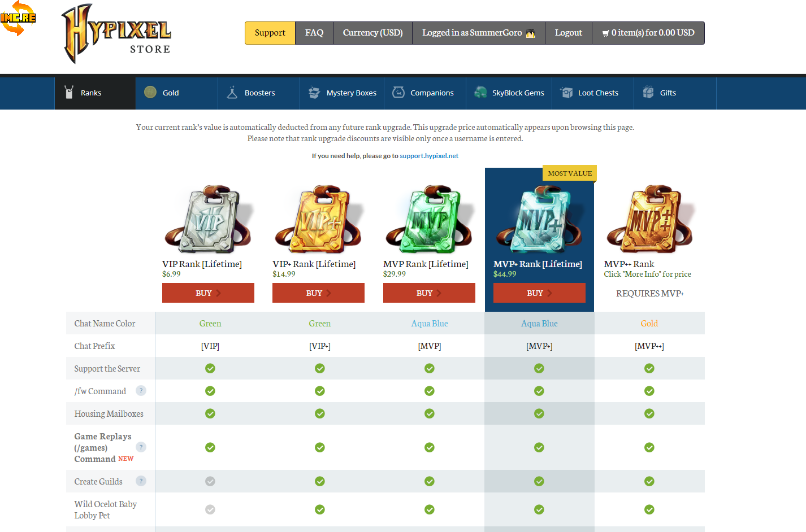806x532 pixels.
Task: Open the Gifts category
Action: pos(660,93)
